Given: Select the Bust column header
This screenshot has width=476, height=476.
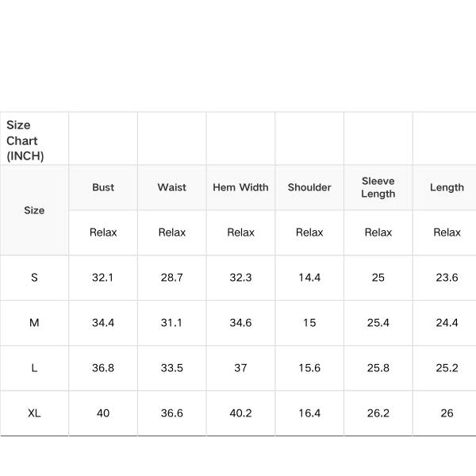Looking at the screenshot, I should coord(103,187).
